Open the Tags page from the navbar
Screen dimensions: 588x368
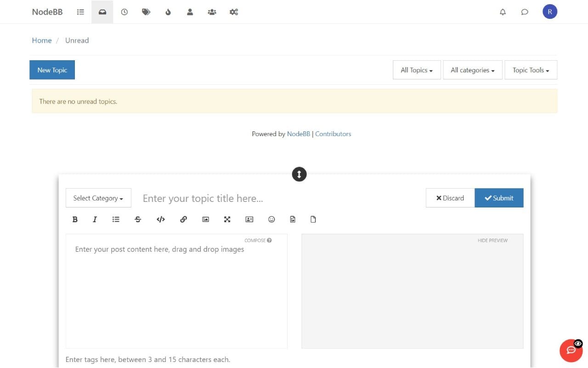click(x=146, y=11)
